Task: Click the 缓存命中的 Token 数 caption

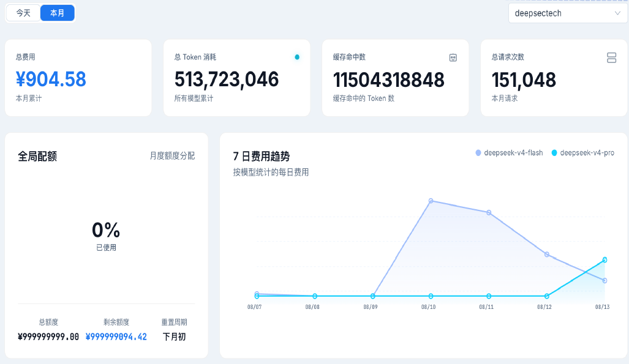Action: point(364,98)
